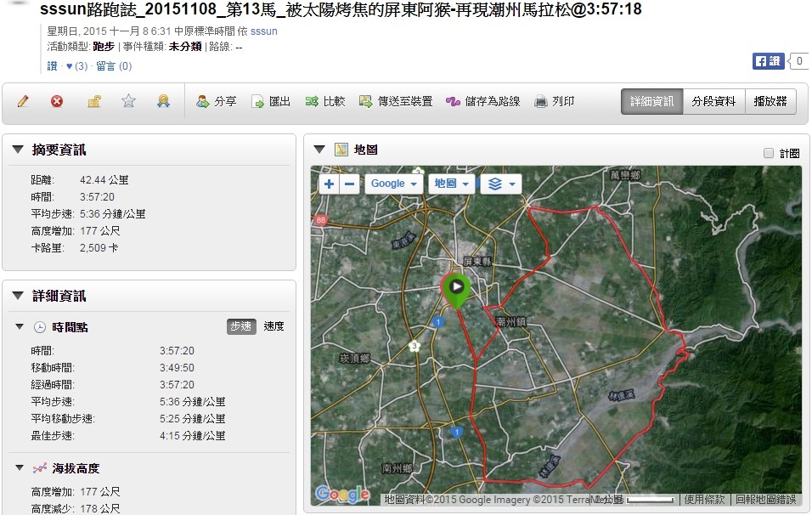Open the Google map provider dropdown
Image resolution: width=812 pixels, height=515 pixels.
coord(393,184)
